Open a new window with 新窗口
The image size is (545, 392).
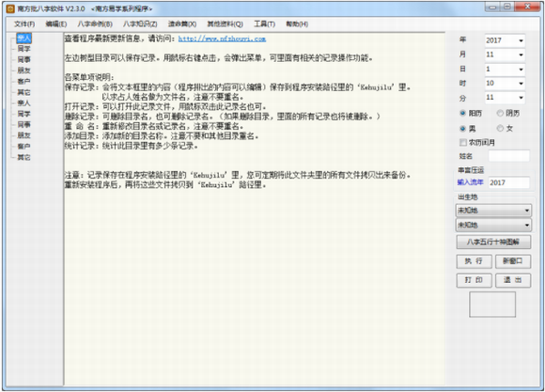click(513, 261)
